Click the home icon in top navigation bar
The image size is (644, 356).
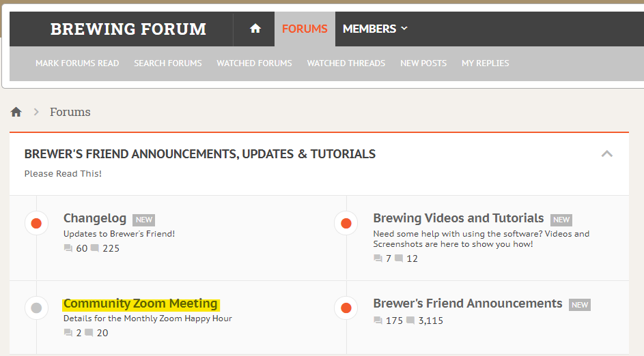click(x=255, y=29)
